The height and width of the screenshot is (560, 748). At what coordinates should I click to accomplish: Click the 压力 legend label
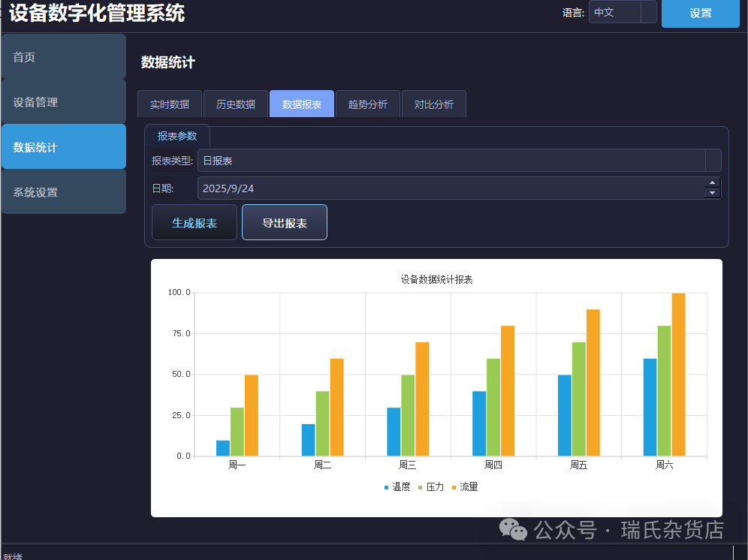435,487
